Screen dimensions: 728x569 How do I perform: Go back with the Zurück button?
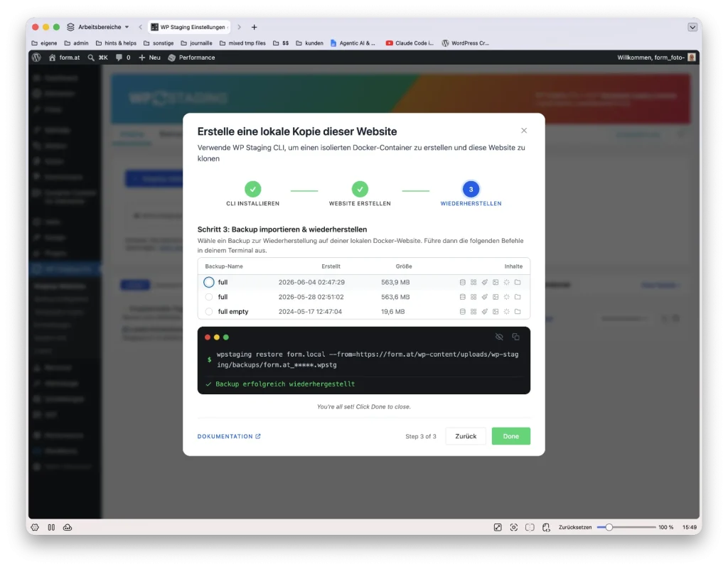point(466,436)
